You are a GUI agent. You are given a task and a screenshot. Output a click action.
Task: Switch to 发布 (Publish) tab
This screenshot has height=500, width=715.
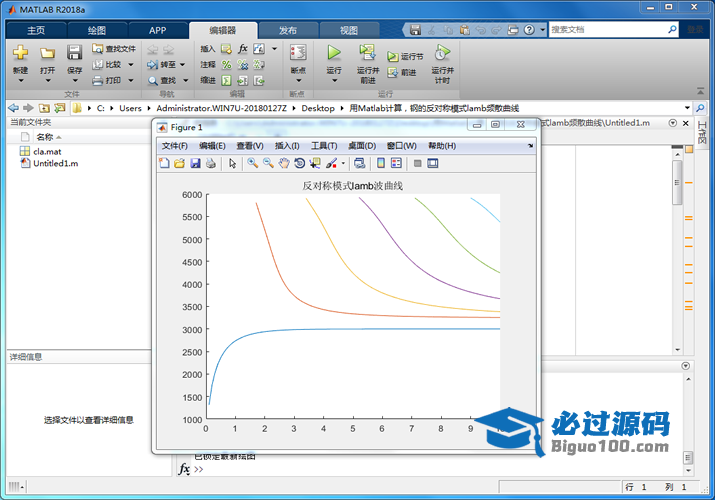288,31
